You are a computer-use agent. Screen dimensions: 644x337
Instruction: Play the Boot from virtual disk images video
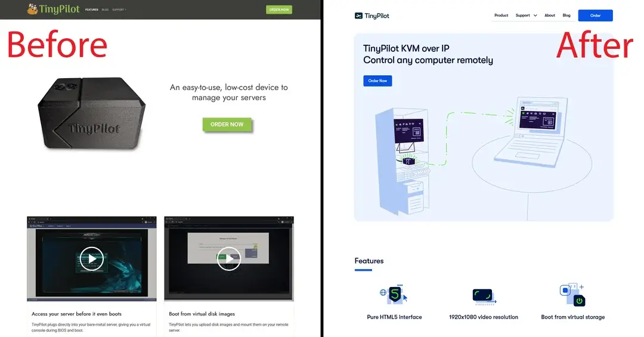(x=229, y=258)
